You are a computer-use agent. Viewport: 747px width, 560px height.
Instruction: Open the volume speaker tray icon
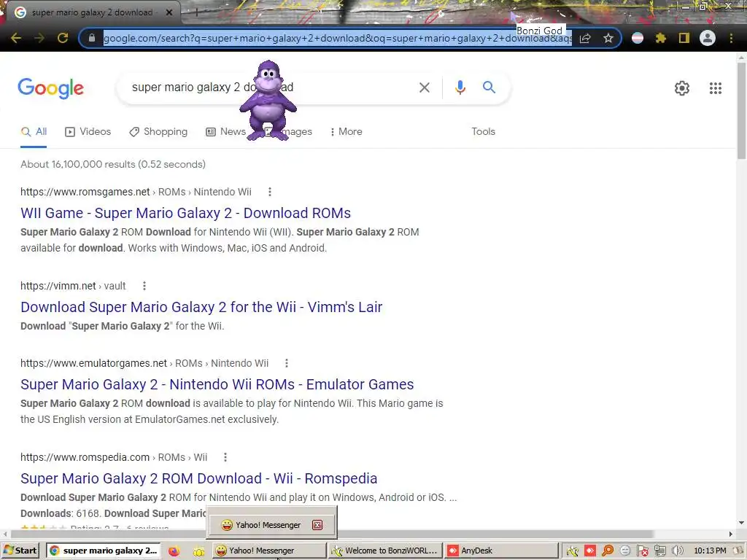[x=678, y=551]
